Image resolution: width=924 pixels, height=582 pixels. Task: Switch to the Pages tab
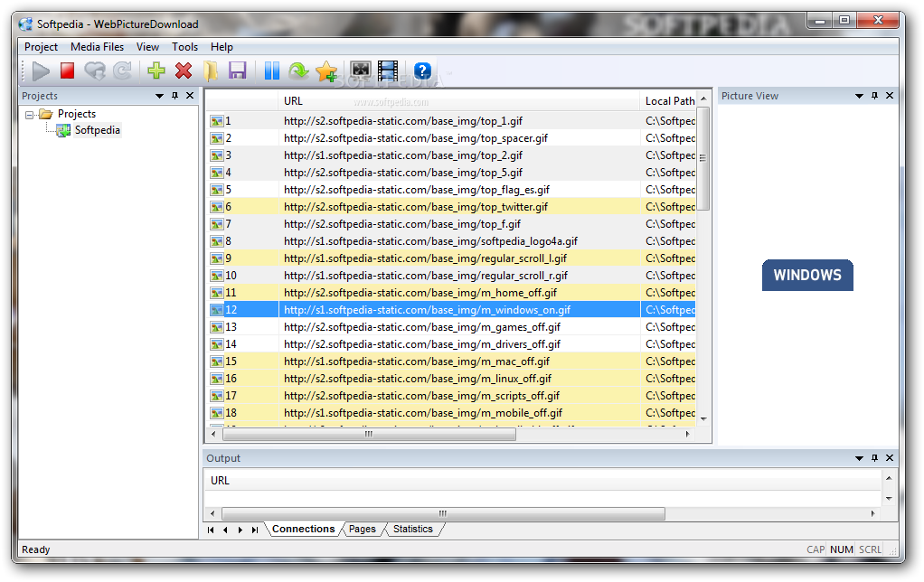point(362,529)
